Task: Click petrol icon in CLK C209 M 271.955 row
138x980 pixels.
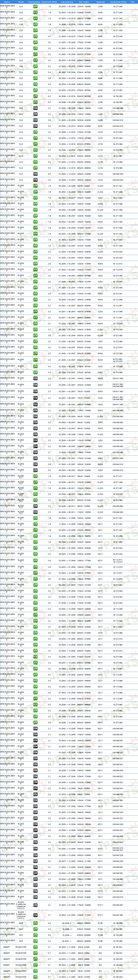Action: pyautogui.click(x=35, y=30)
